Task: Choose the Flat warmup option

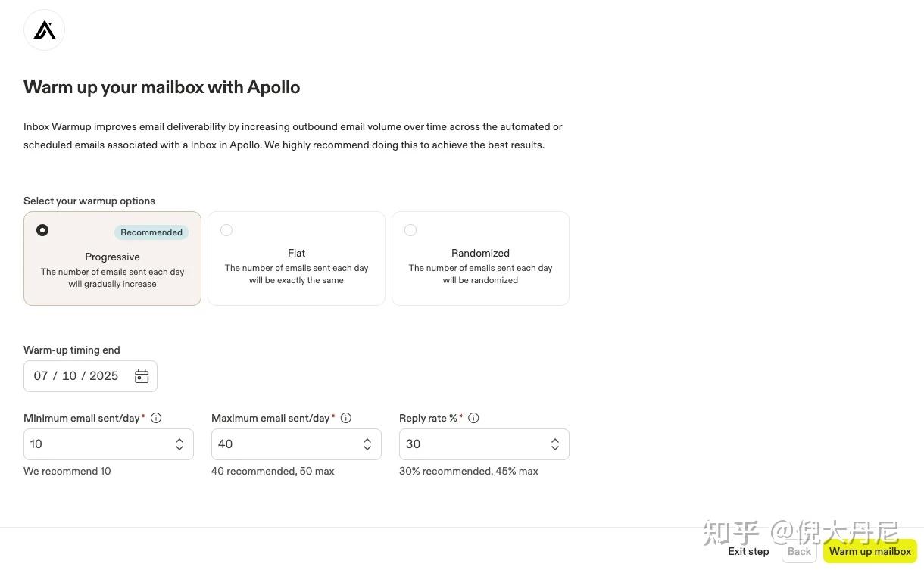Action: click(x=226, y=229)
